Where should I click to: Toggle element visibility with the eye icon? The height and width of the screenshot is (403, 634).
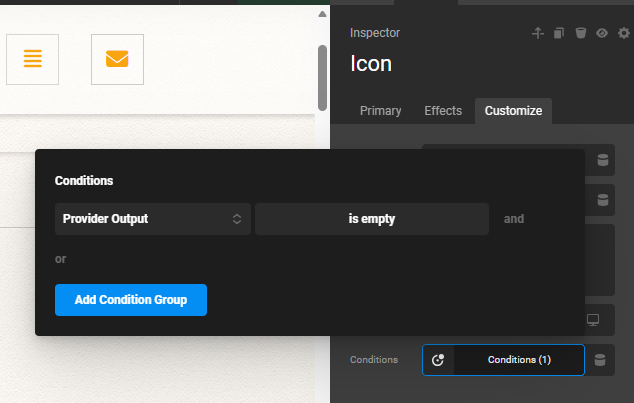click(x=602, y=33)
